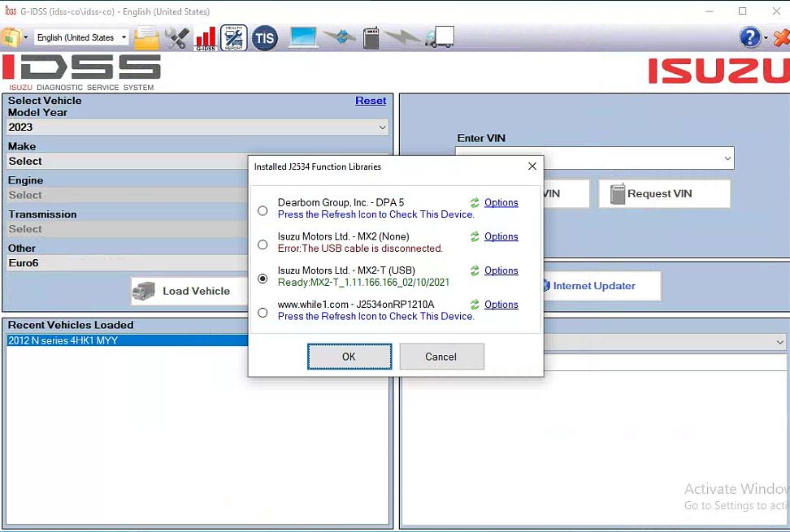Click the Error: USB cable is disconnected text
This screenshot has height=532, width=790.
(360, 249)
